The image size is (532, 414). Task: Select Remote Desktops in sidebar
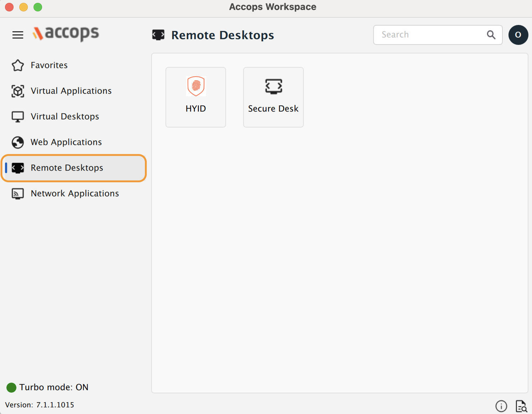[67, 168]
